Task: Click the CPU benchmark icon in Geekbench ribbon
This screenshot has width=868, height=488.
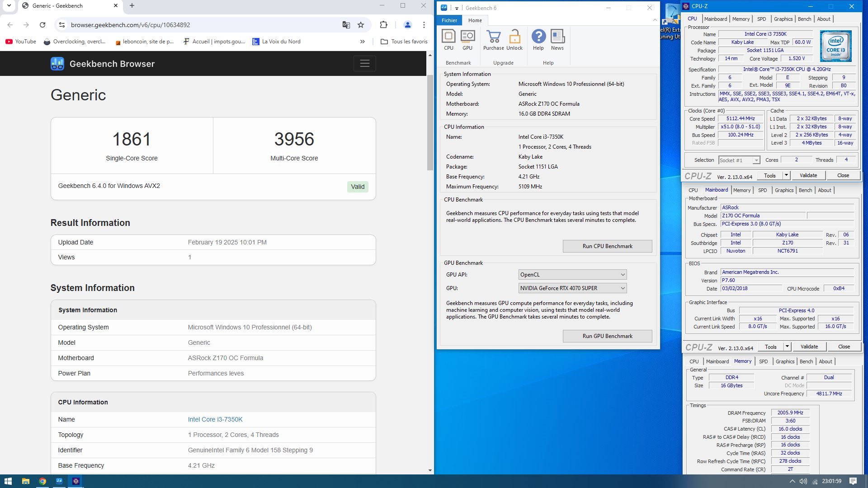Action: 448,40
